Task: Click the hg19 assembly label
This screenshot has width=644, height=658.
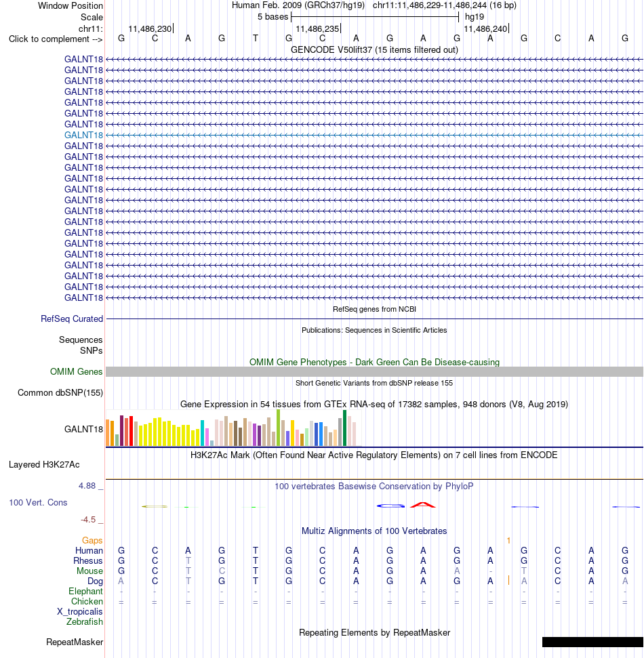Action: coord(475,17)
